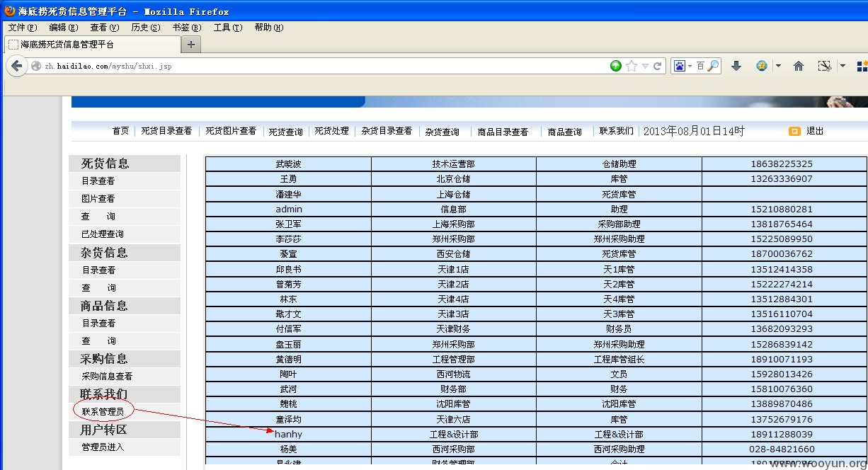Screen dimensions: 868x470
Task: Click phone number 028-84821660
Action: click(782, 449)
